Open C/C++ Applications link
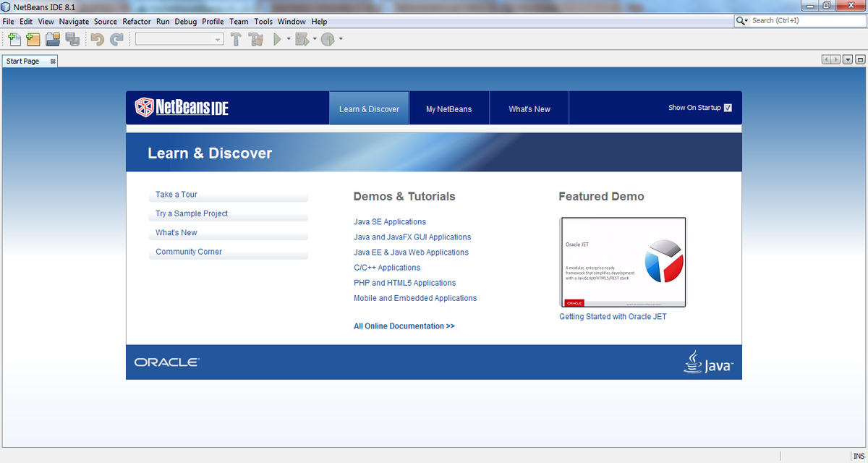Image resolution: width=868 pixels, height=463 pixels. pyautogui.click(x=387, y=268)
